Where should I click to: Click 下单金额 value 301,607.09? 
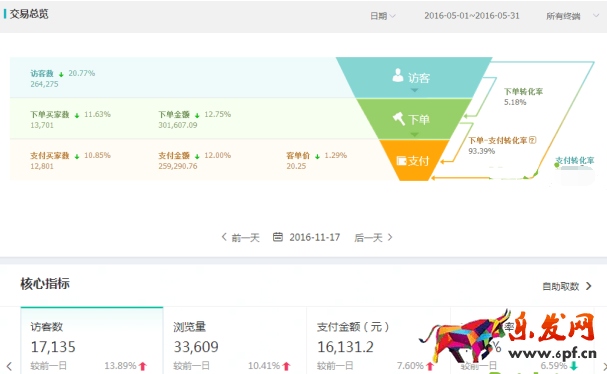click(178, 125)
